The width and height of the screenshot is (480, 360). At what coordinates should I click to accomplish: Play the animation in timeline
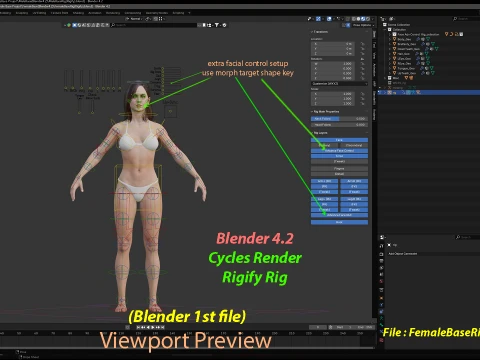tap(153, 327)
